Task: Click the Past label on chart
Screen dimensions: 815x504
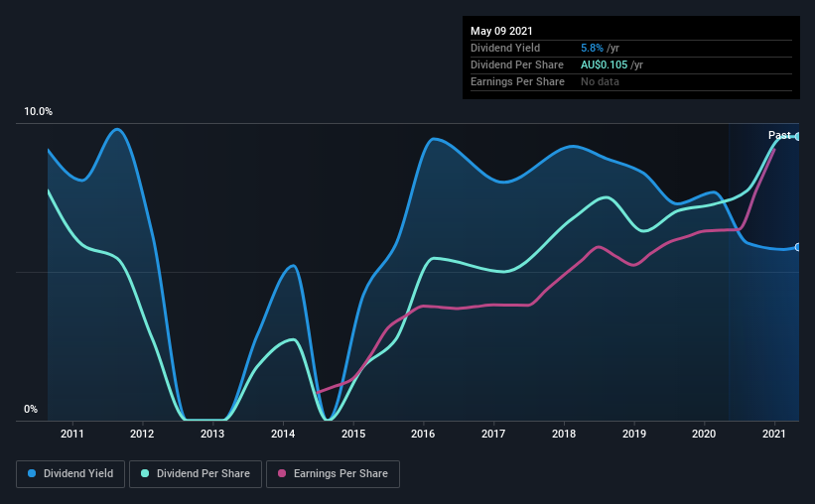Action: tap(779, 135)
